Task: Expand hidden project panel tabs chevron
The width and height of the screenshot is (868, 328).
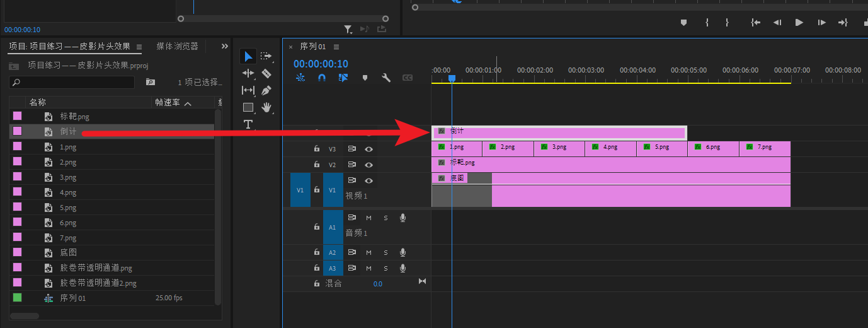Action: click(225, 46)
